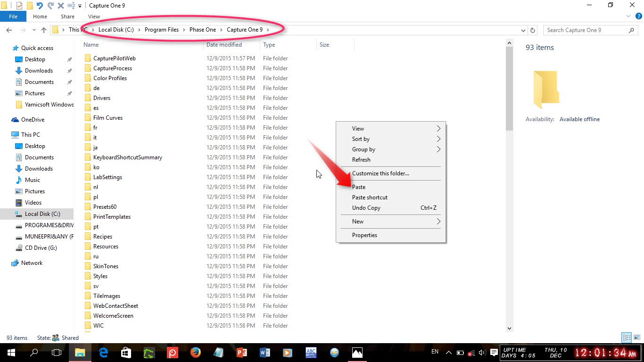Click the search magnifier icon

click(632, 30)
